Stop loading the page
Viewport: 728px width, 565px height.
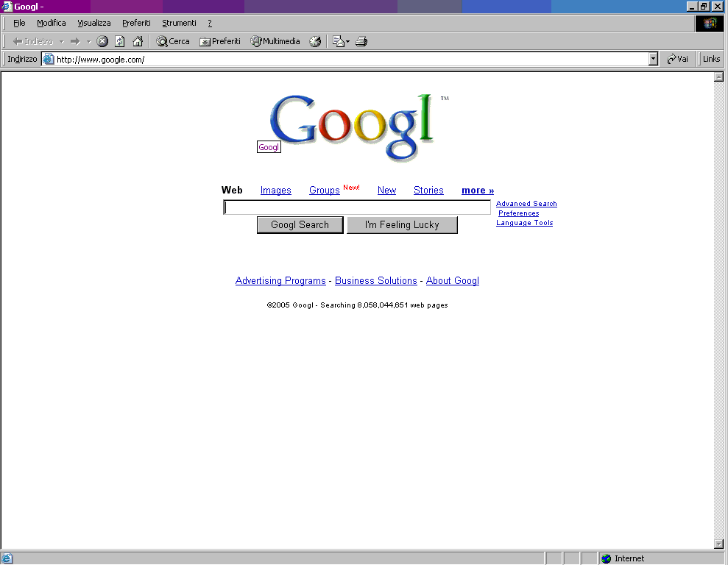(102, 41)
